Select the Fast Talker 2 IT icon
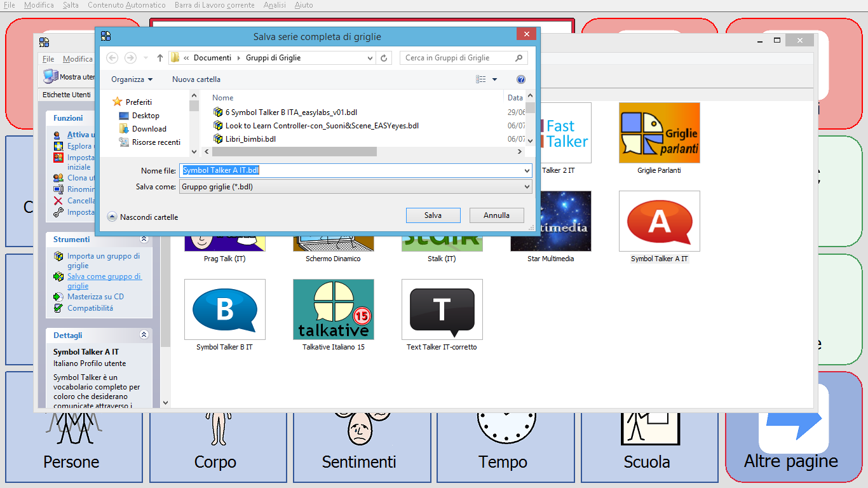The height and width of the screenshot is (488, 868). point(566,133)
